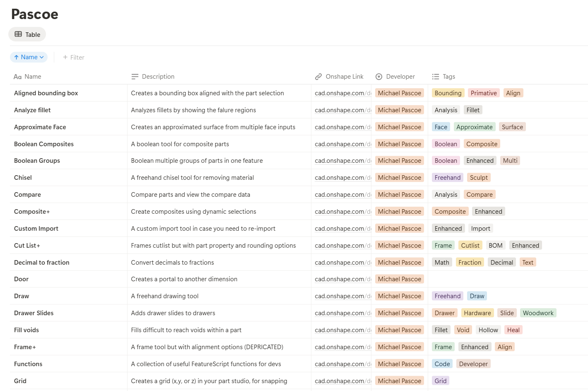Open the Boolean Composites entry
The image size is (588, 391).
(x=44, y=144)
